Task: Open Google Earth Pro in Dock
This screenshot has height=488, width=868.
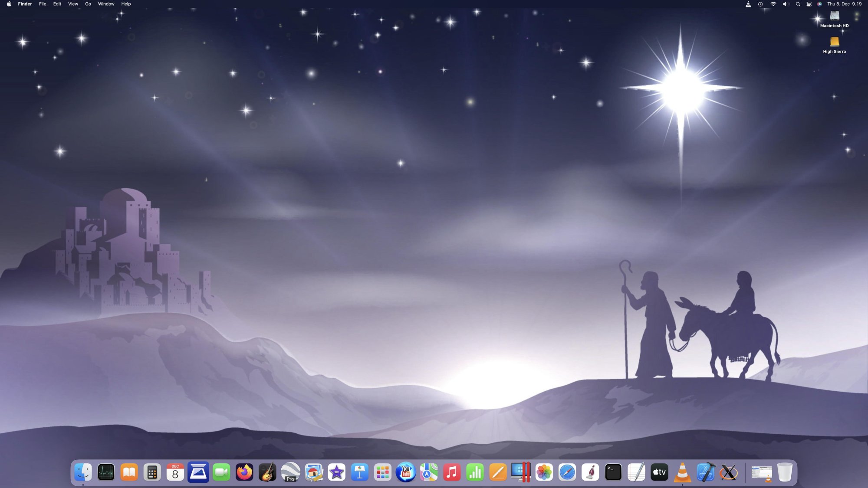Action: pyautogui.click(x=290, y=472)
